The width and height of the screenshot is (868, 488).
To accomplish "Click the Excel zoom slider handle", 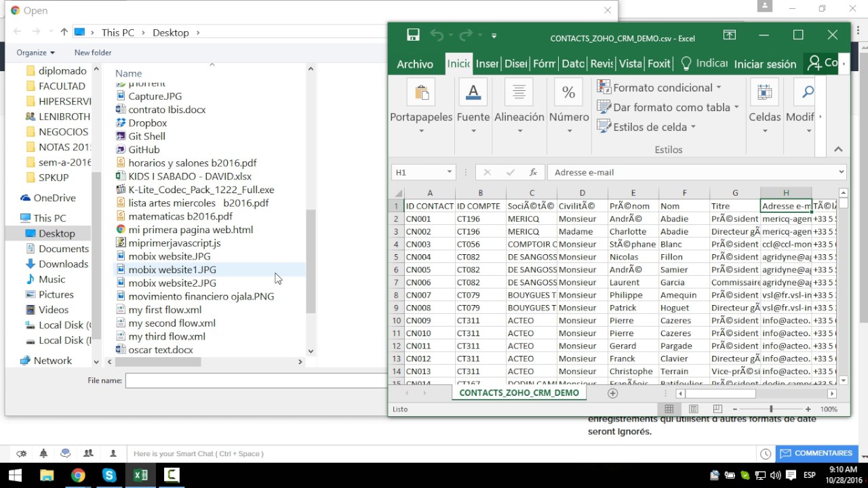I will coord(771,409).
